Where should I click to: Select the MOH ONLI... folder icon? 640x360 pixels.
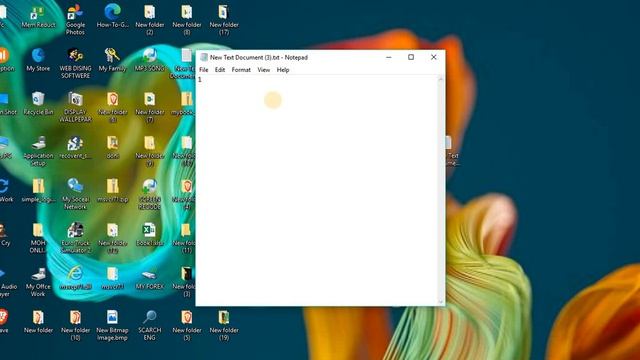[x=38, y=238]
